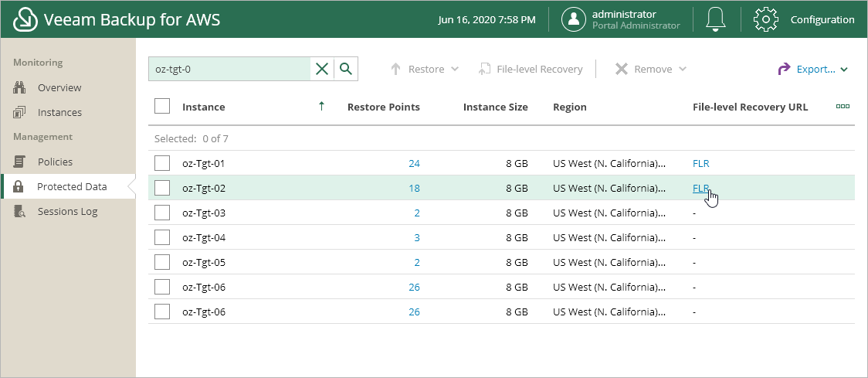Open column chooser three-dots icon
868x378 pixels.
843,107
